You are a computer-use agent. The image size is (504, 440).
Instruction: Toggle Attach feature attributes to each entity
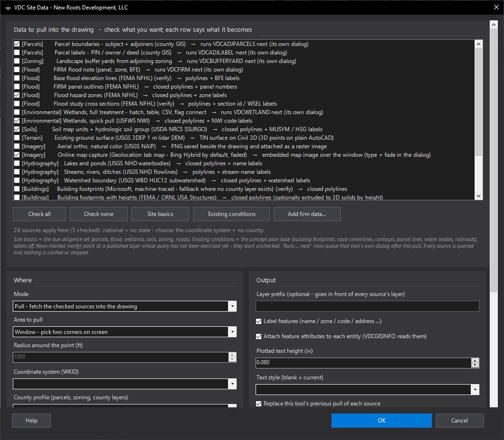coord(258,336)
